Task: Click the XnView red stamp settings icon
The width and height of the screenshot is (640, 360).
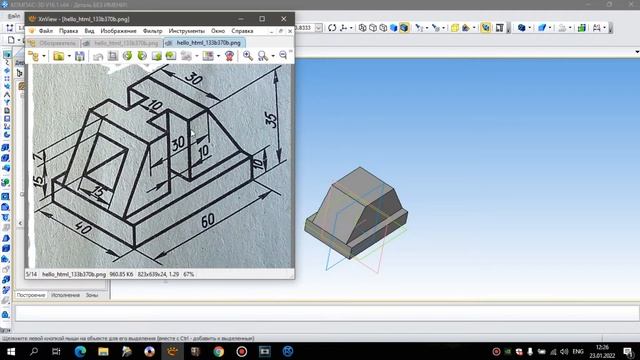Action: point(229,56)
